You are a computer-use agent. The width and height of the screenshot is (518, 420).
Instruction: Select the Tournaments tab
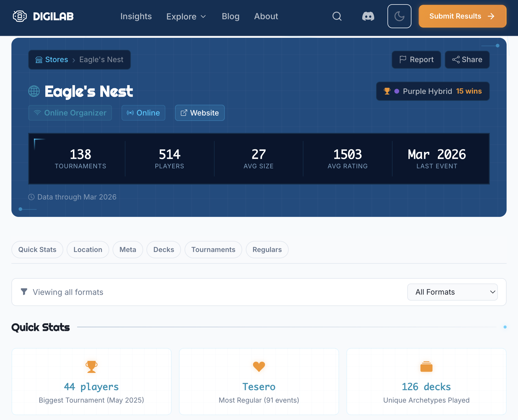tap(213, 250)
